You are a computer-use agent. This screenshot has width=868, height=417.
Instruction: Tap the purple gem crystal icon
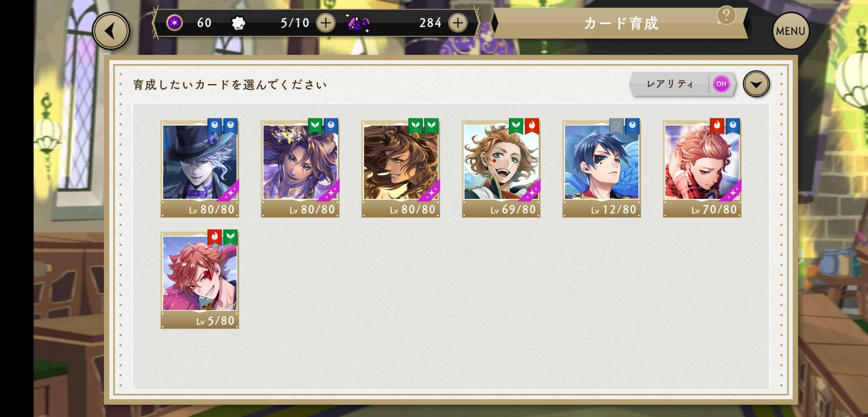coord(359,23)
